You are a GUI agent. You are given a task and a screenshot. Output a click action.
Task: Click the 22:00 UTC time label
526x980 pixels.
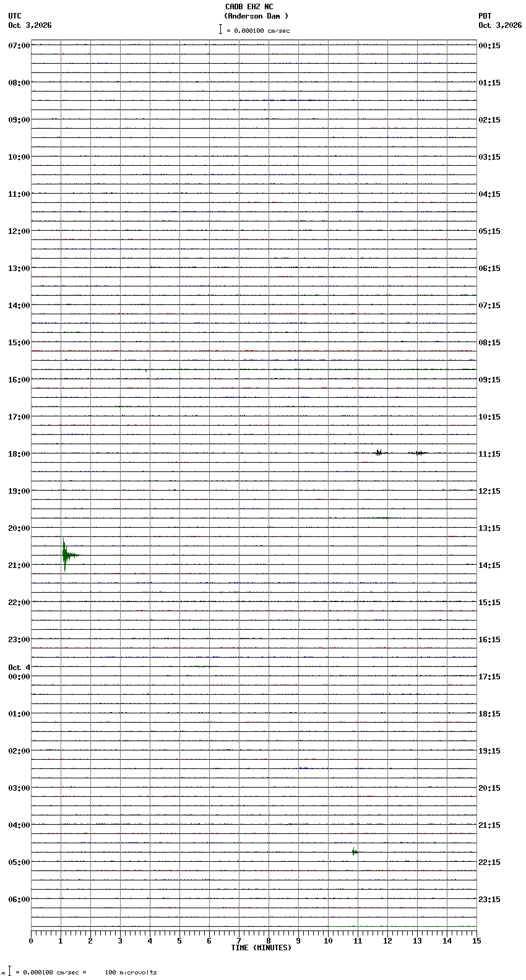[x=19, y=603]
